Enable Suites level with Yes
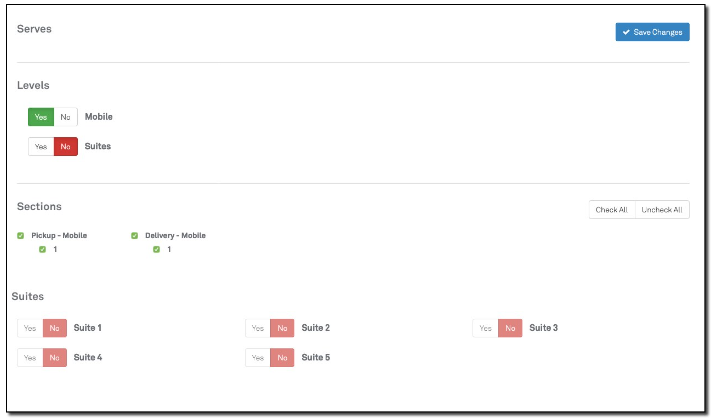The image size is (713, 418). (41, 146)
